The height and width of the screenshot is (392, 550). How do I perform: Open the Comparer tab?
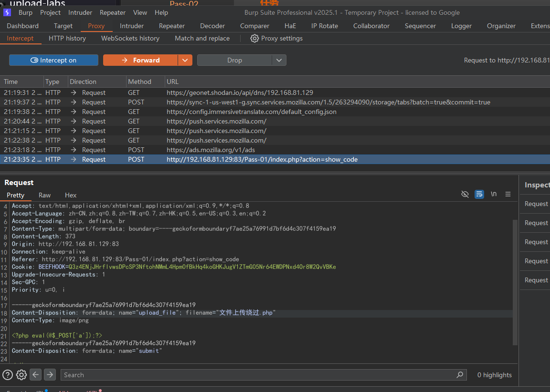tap(254, 26)
